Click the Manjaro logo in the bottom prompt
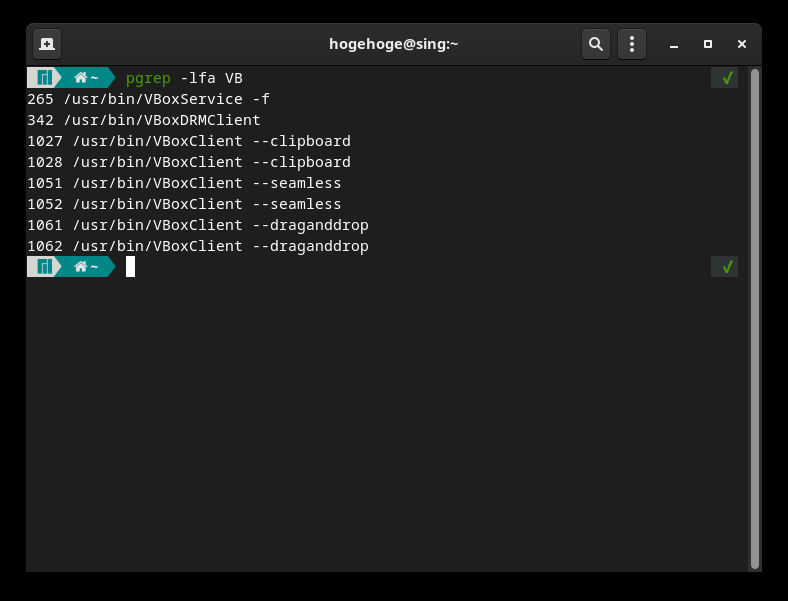This screenshot has width=788, height=601. [x=45, y=266]
